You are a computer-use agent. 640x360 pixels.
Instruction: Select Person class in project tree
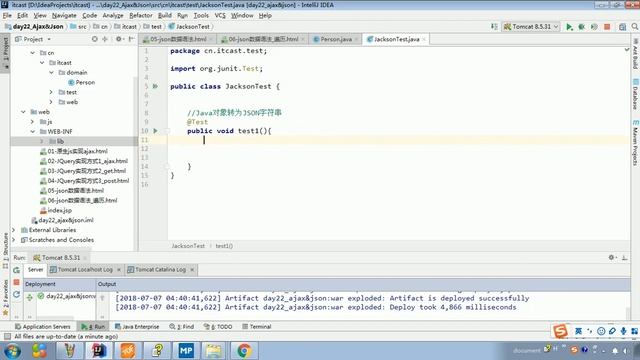click(82, 82)
